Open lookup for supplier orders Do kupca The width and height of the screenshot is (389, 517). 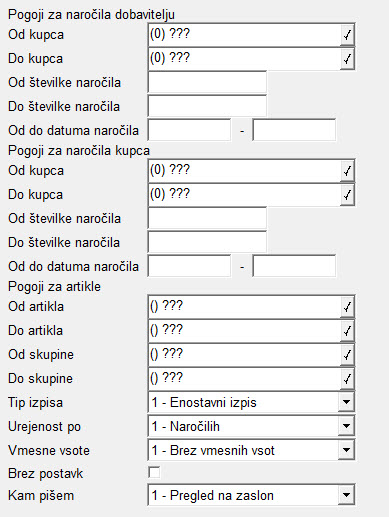[x=347, y=59]
